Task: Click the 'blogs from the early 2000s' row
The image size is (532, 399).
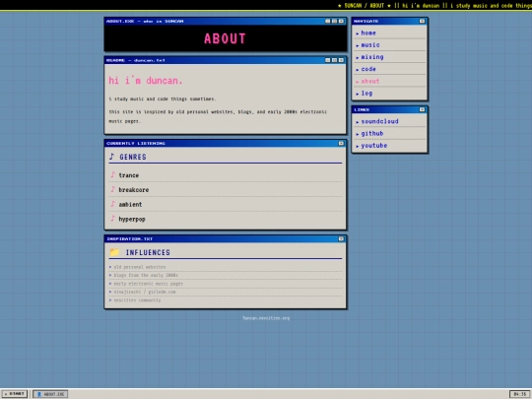Action: [226, 275]
